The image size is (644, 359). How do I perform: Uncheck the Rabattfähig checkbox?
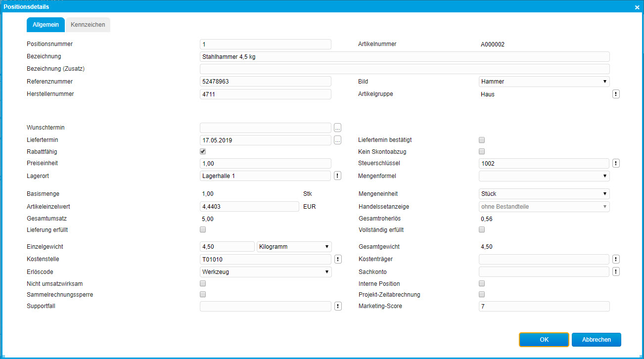click(x=203, y=151)
